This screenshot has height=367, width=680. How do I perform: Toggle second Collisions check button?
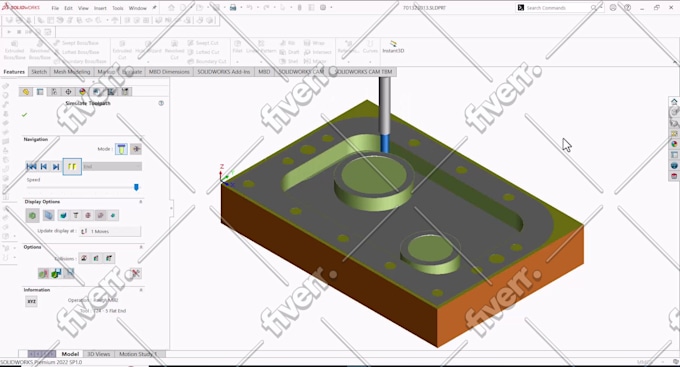click(x=96, y=258)
